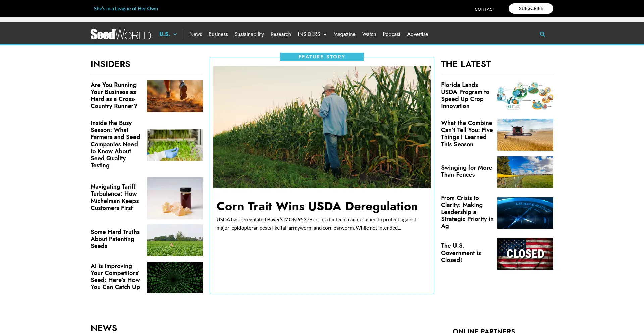Image resolution: width=644 pixels, height=333 pixels.
Task: Click the CLOSED American flag thumbnail
Action: [x=525, y=254]
